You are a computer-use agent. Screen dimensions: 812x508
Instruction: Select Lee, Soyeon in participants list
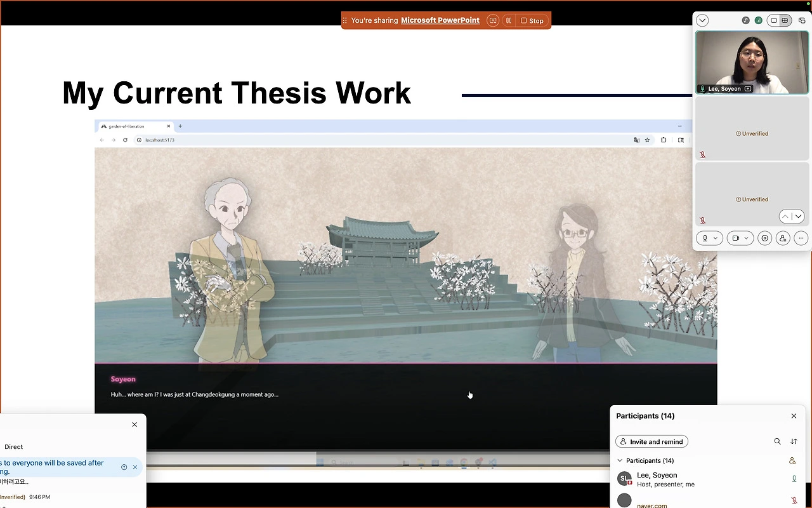pyautogui.click(x=707, y=479)
